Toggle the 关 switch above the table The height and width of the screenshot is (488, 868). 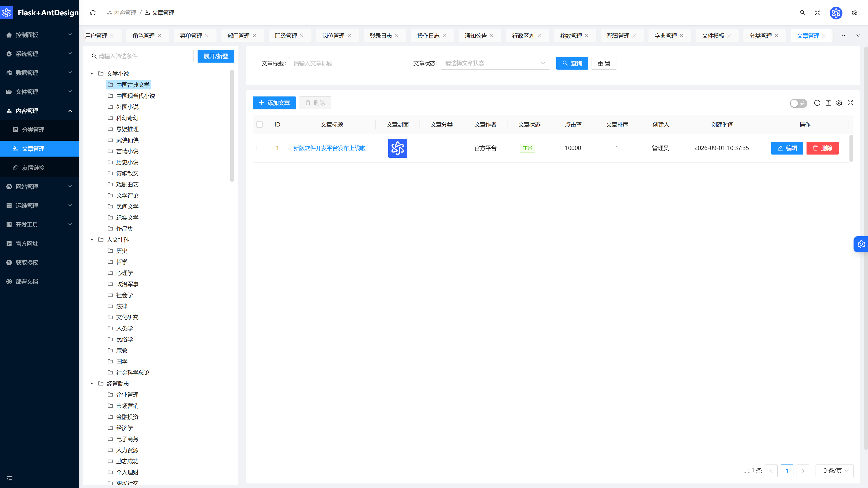[x=798, y=103]
